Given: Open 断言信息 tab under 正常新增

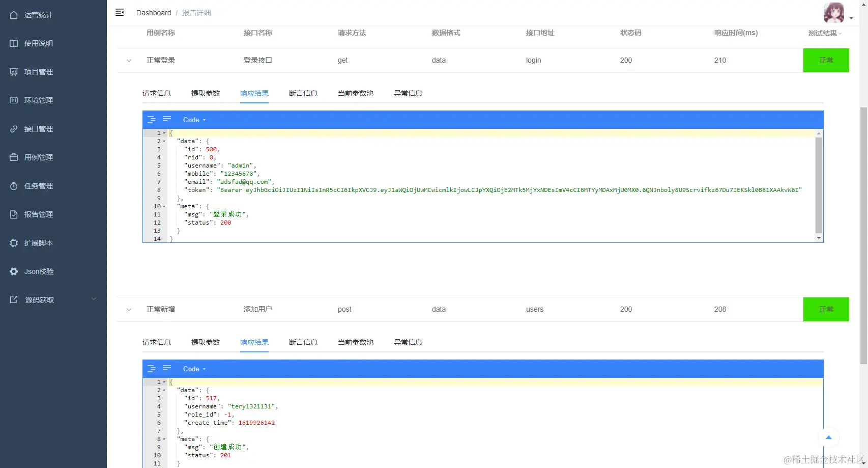Looking at the screenshot, I should (x=303, y=342).
